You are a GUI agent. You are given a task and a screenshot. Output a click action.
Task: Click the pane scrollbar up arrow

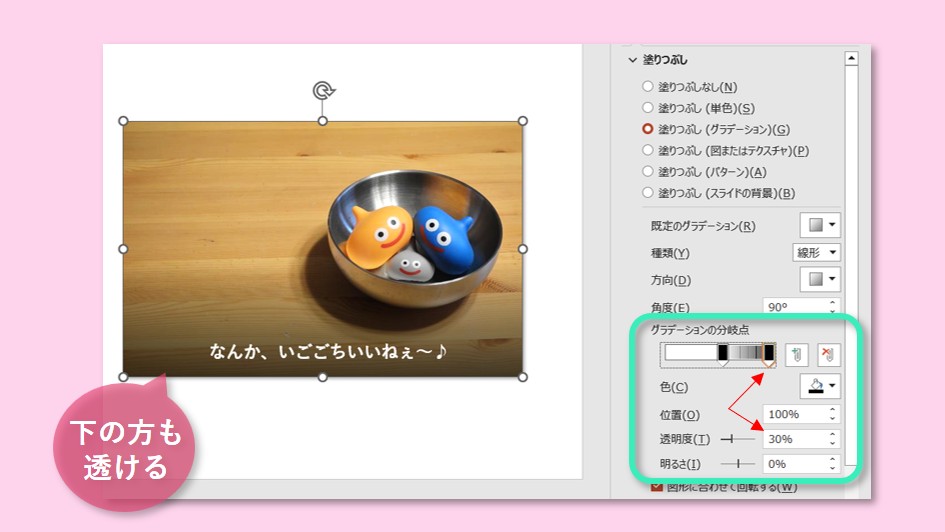click(851, 58)
